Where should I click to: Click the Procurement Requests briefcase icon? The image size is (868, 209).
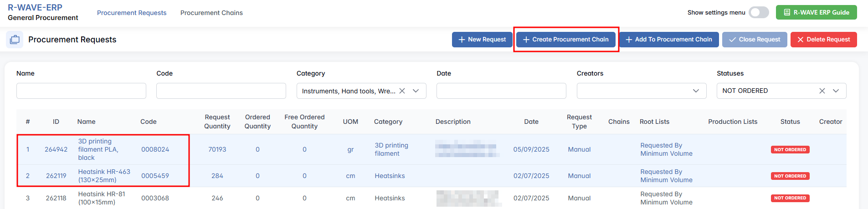(15, 40)
